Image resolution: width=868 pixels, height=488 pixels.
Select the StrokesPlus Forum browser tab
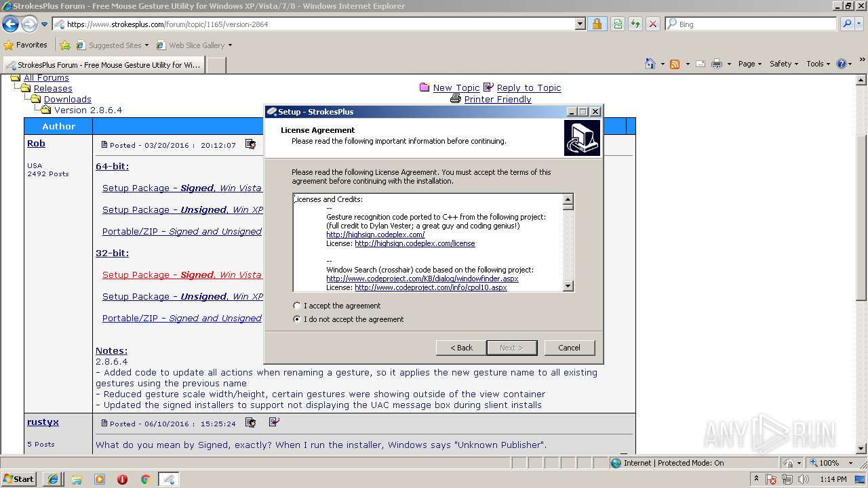(103, 65)
